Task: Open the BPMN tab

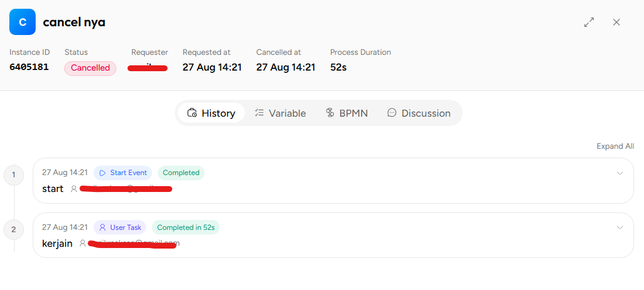Action: tap(346, 113)
